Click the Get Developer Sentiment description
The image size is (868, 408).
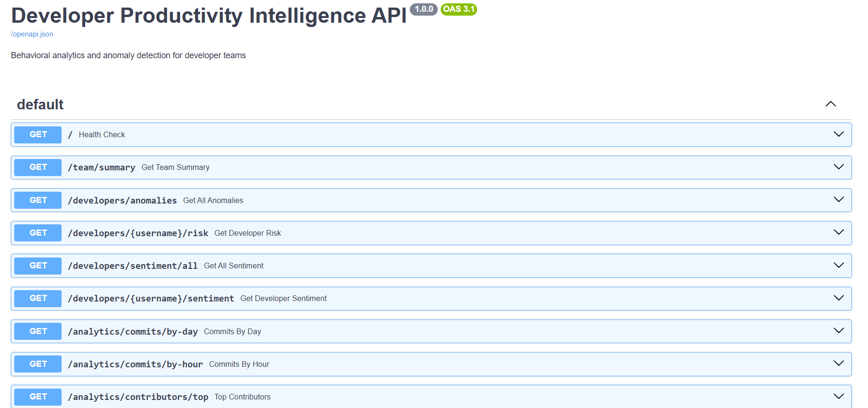pyautogui.click(x=283, y=298)
